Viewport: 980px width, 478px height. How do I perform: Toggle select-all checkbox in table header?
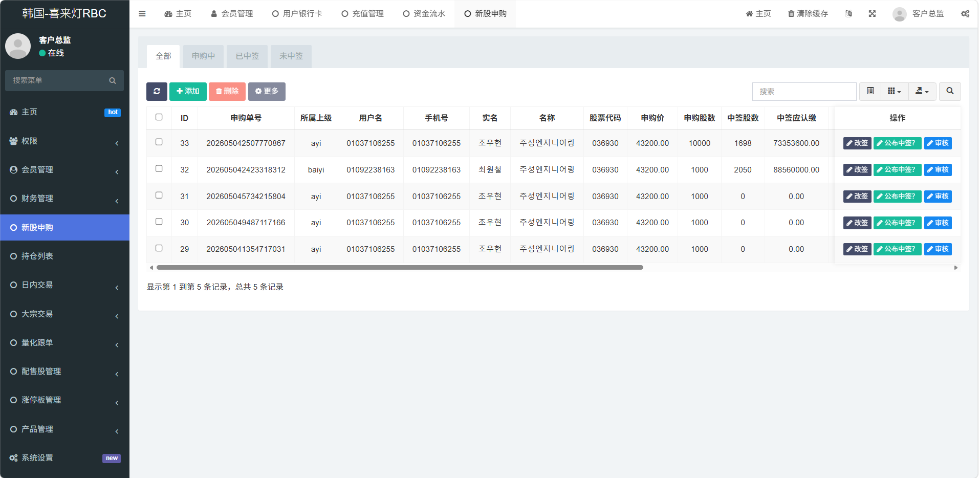(159, 117)
